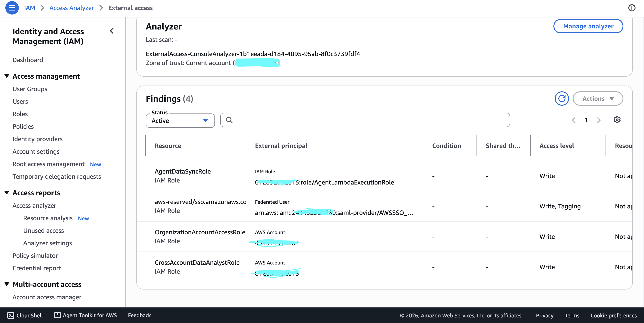Screen dimensions: 644x323
Task: Sort by External principal column
Action: [x=281, y=146]
